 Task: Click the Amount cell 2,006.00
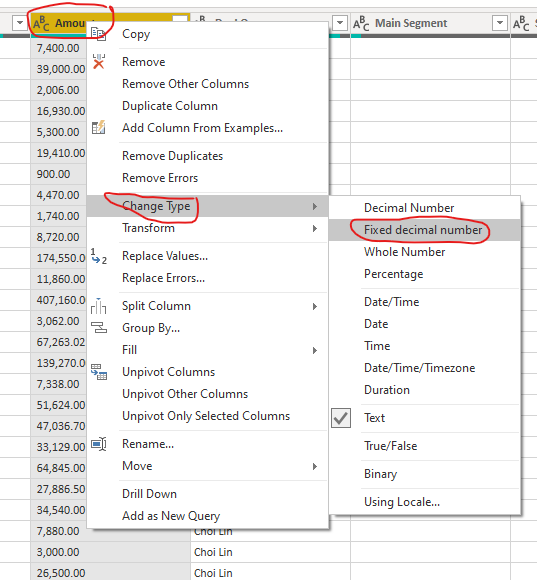click(x=58, y=90)
